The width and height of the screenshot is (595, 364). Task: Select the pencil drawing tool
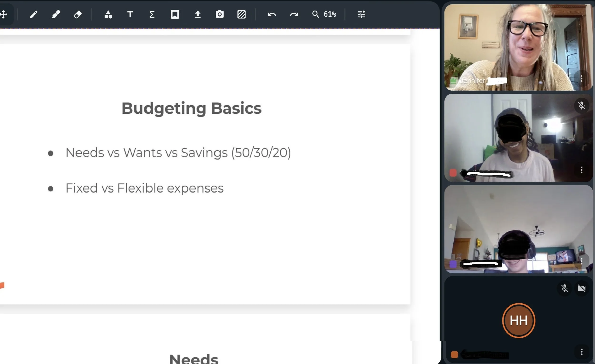(34, 15)
